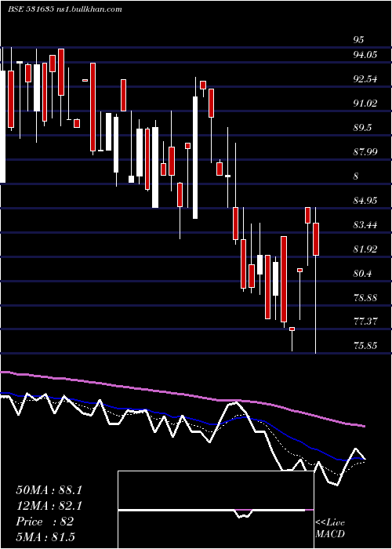The width and height of the screenshot is (392, 549).
Task: Select the 94.05 price axis label
Action: [365, 55]
